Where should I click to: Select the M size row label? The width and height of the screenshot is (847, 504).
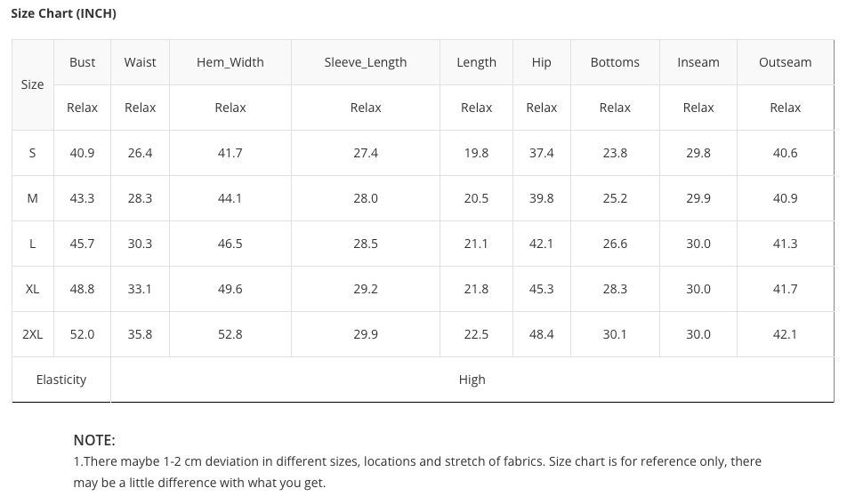point(32,198)
